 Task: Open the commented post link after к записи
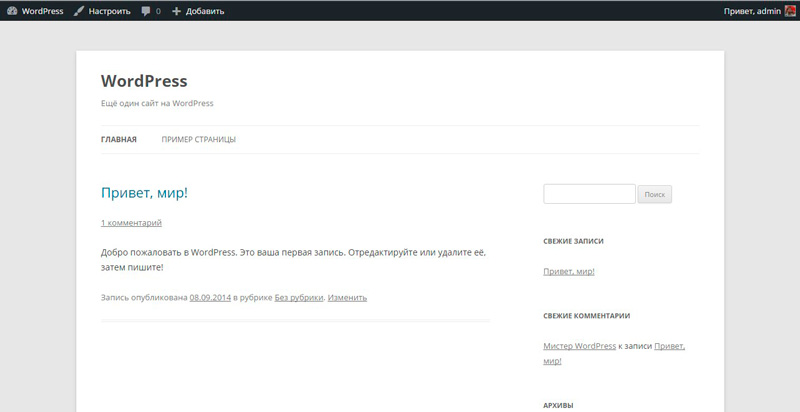669,346
